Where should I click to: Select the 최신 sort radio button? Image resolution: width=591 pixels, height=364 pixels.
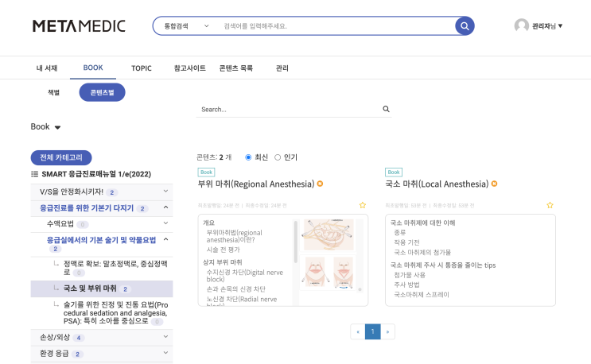point(248,157)
